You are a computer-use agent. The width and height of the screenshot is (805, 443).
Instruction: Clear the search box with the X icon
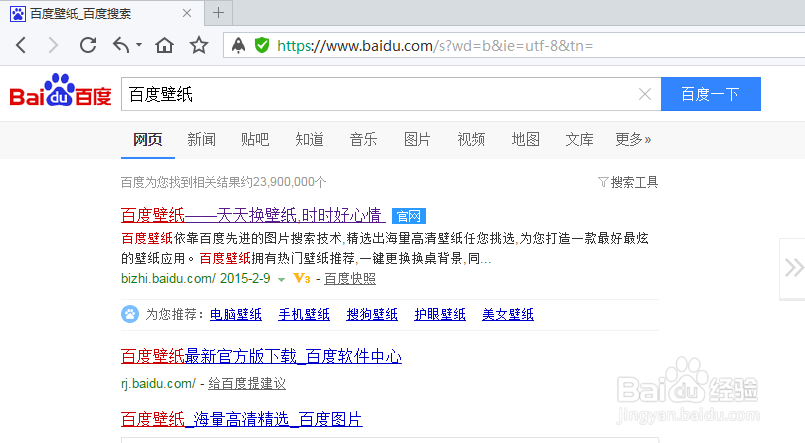tap(645, 94)
